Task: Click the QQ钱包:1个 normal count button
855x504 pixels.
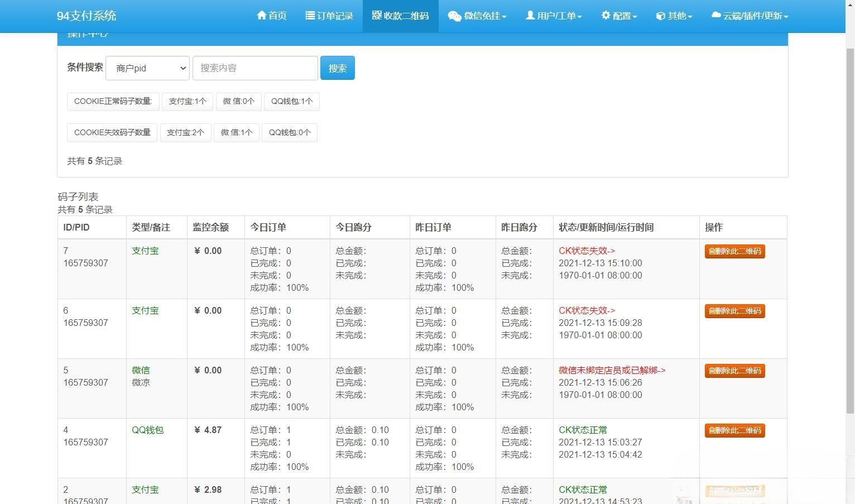Action: click(292, 102)
